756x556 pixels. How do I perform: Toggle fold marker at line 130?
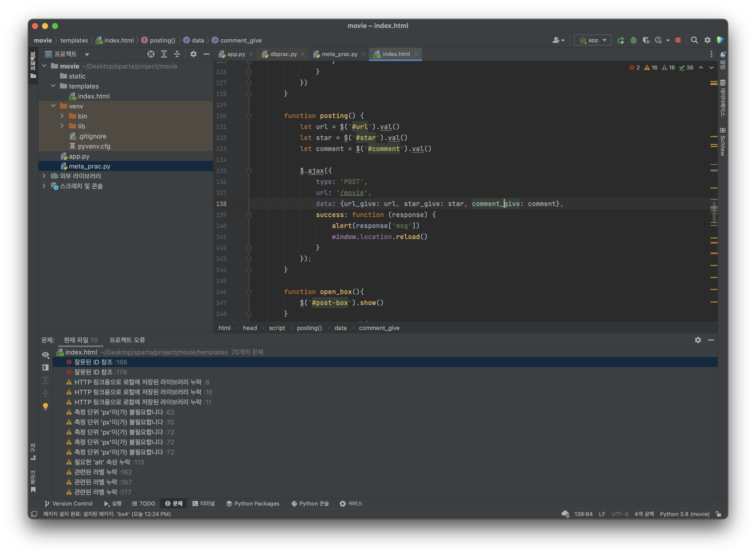[x=249, y=116]
